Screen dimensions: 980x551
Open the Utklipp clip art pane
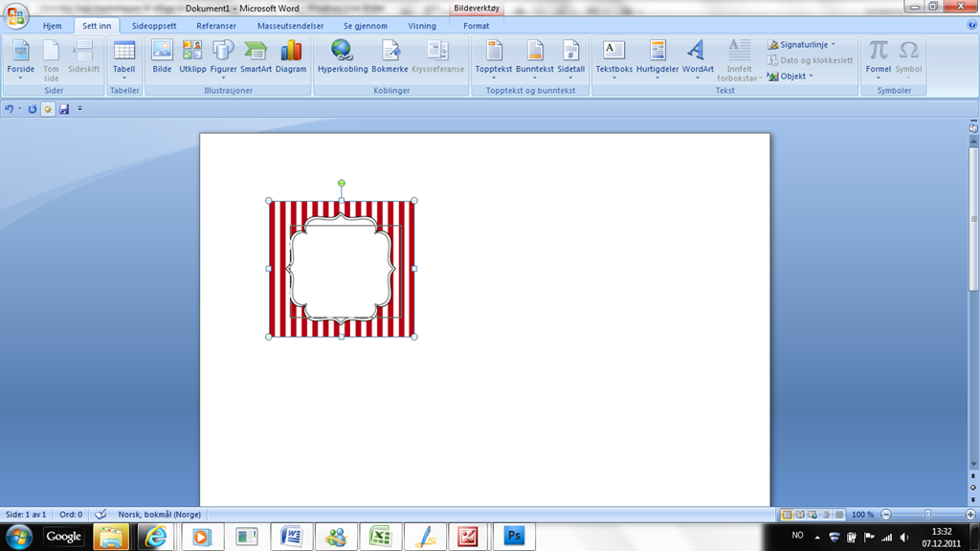click(192, 57)
